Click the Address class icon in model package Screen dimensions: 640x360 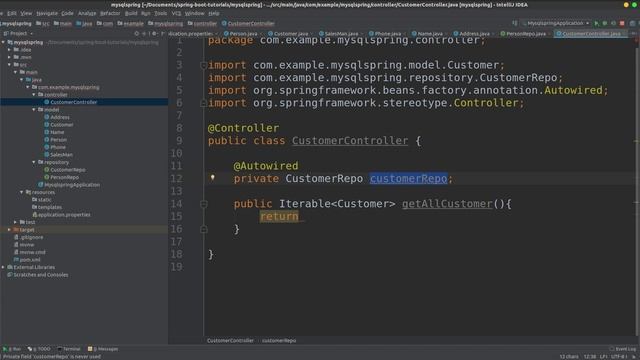pyautogui.click(x=47, y=117)
